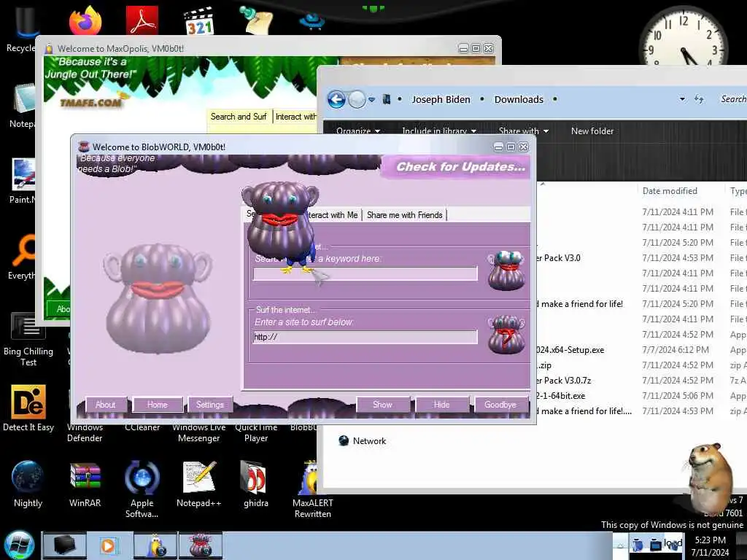The width and height of the screenshot is (747, 560).
Task: Click the hamster desktop buddy
Action: click(710, 477)
